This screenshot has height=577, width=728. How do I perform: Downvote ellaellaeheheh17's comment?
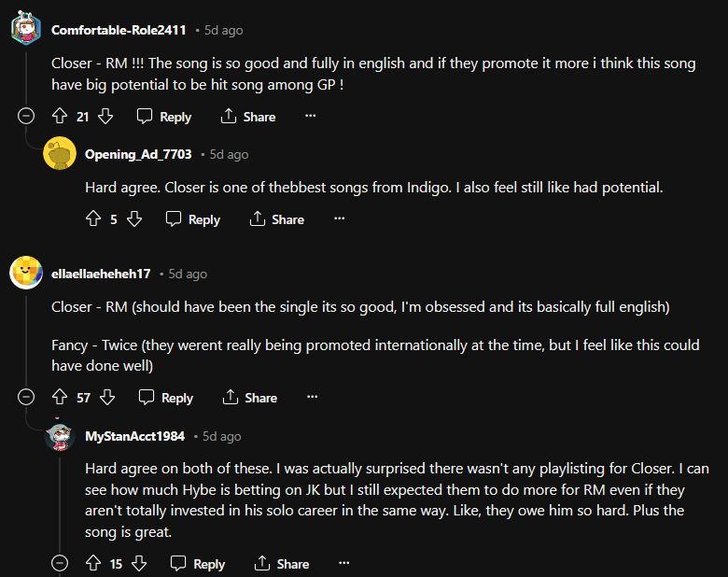(x=107, y=398)
